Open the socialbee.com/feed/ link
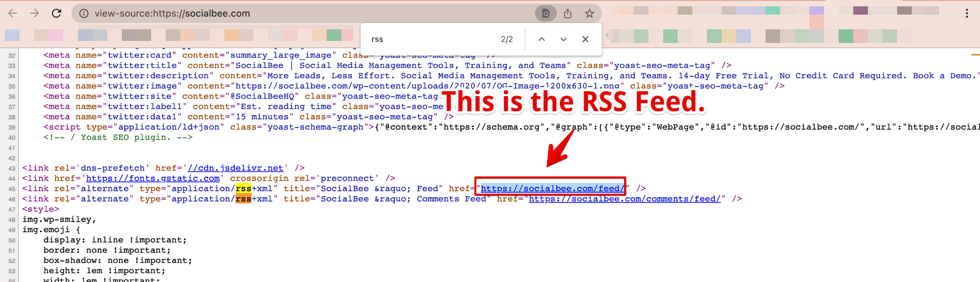 (552, 189)
